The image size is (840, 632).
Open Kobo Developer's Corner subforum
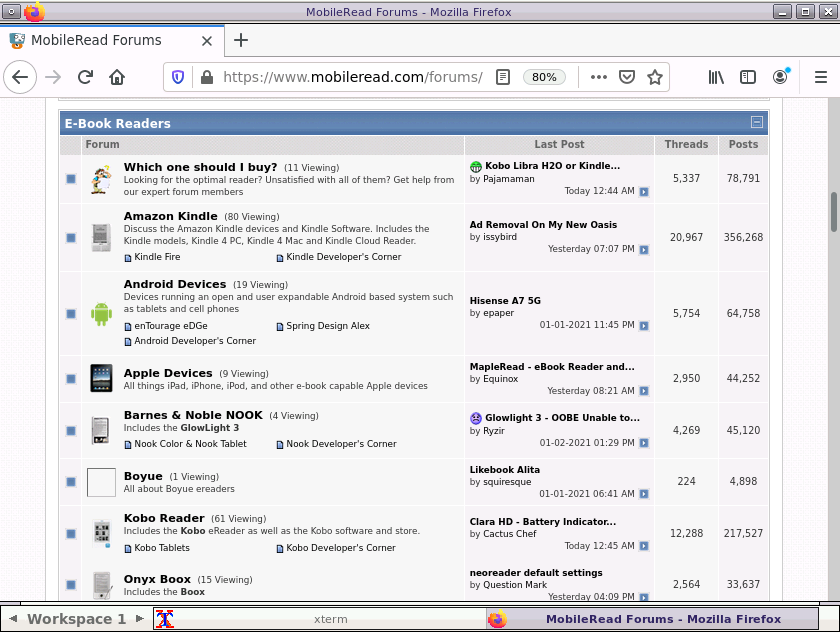tap(341, 547)
